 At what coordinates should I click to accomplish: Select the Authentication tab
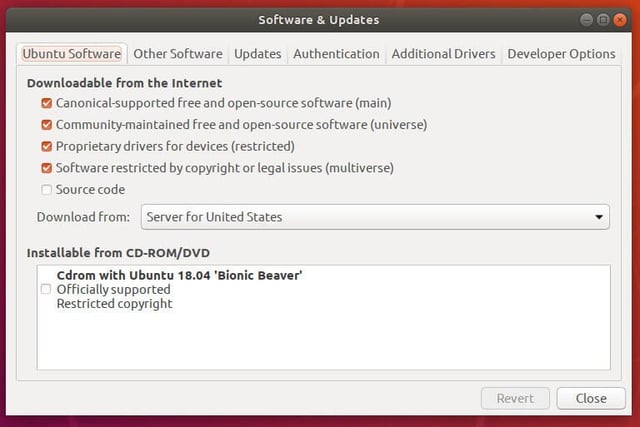[x=336, y=54]
